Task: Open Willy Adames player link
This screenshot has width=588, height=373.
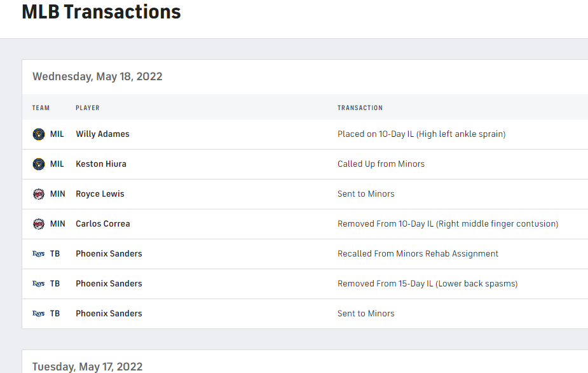Action: (102, 134)
